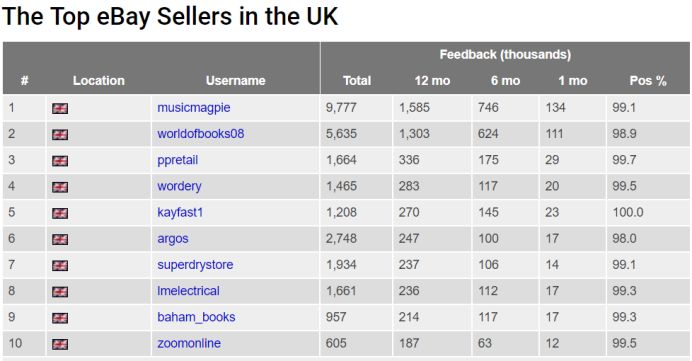Click the UK flag icon beside worldofbooks08
692x361 pixels.
tap(60, 135)
